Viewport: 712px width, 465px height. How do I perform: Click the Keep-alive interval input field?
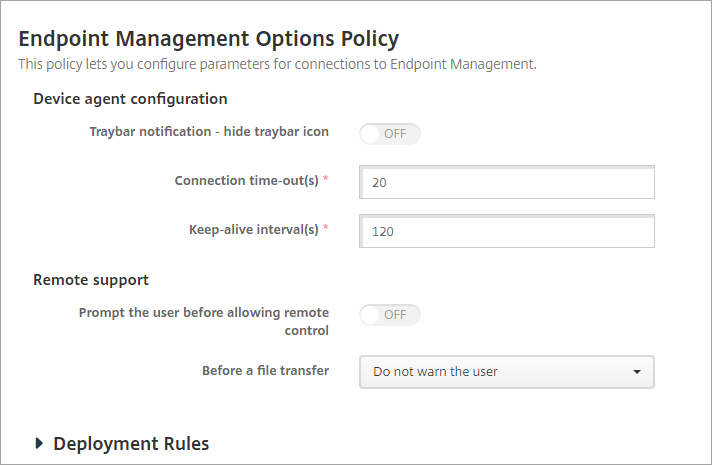point(506,230)
